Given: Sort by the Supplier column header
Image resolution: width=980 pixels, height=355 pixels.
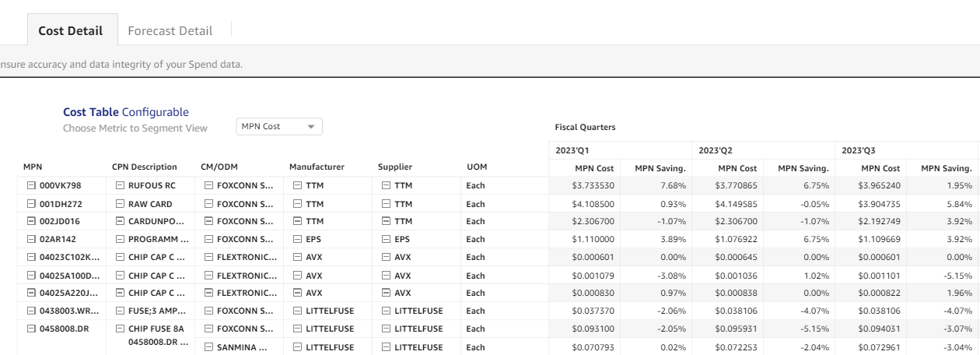Looking at the screenshot, I should tap(394, 167).
